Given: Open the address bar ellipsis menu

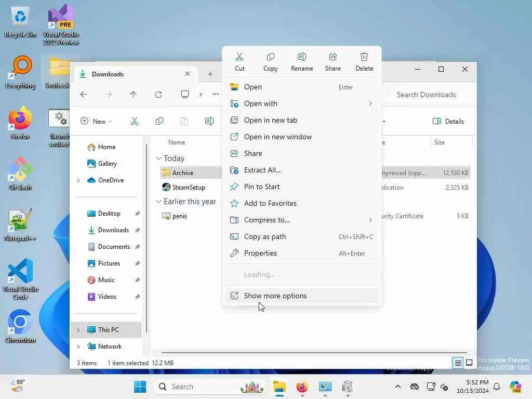Looking at the screenshot, I should click(x=216, y=94).
